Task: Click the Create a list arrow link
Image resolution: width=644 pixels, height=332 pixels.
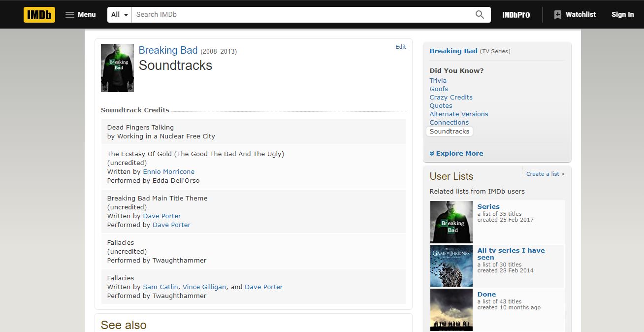Action: click(x=545, y=174)
